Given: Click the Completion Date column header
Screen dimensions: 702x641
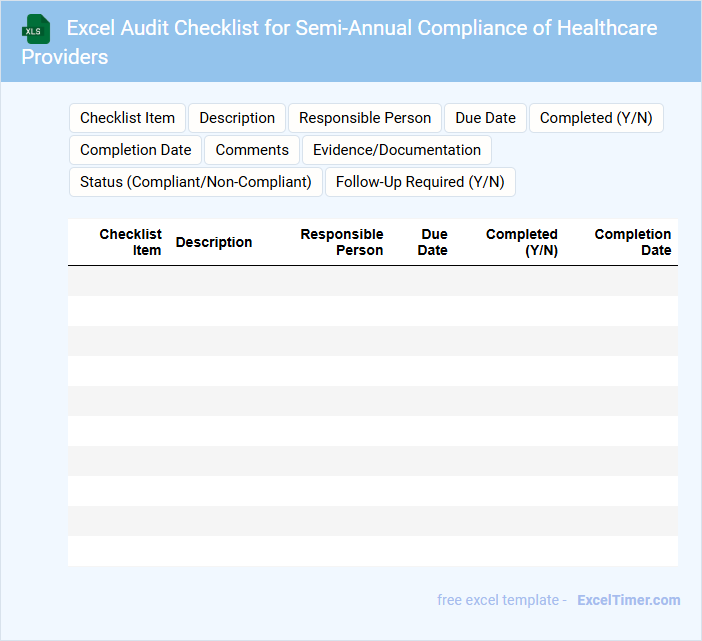Looking at the screenshot, I should pos(633,242).
